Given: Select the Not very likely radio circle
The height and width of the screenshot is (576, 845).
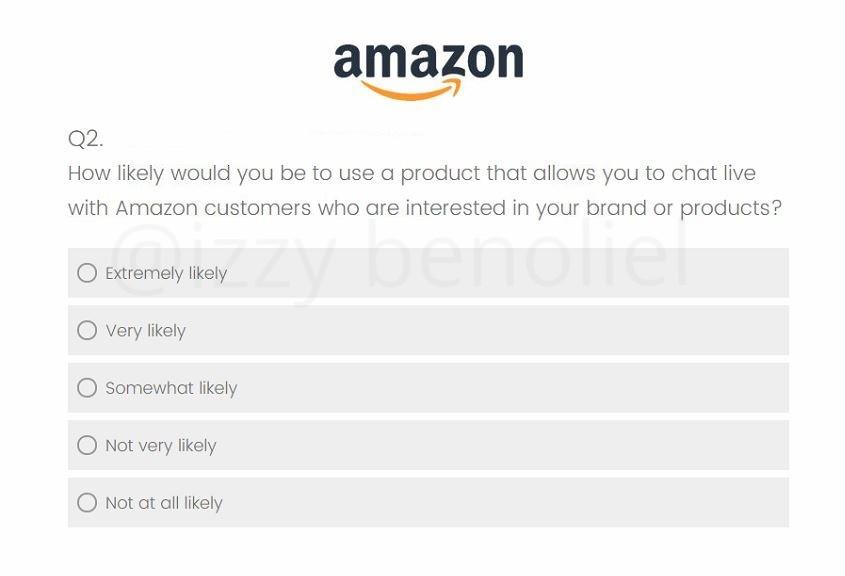Looking at the screenshot, I should 87,445.
